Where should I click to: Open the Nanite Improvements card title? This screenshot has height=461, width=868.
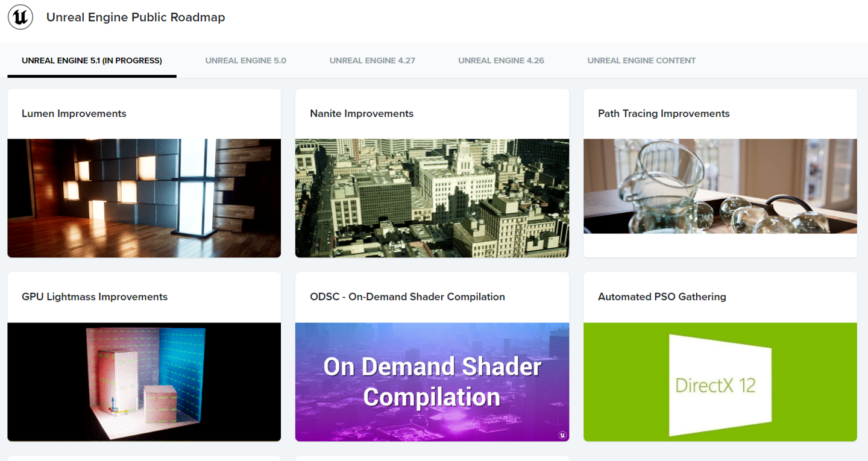362,113
